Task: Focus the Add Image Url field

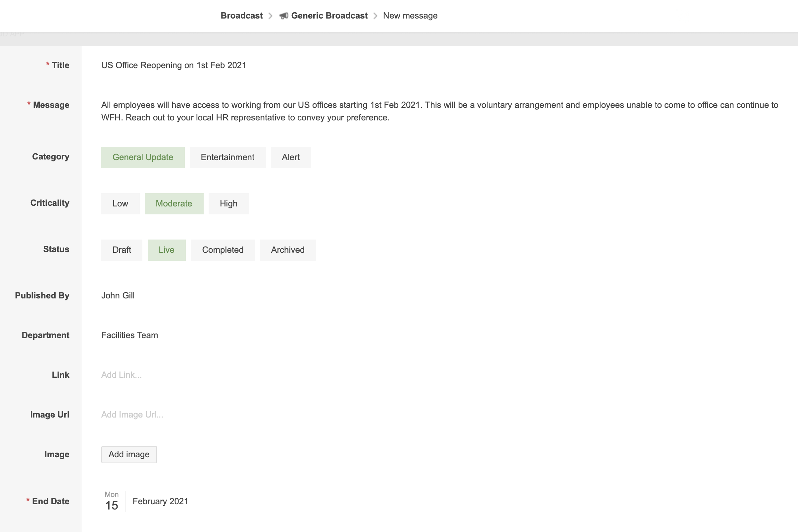Action: 132,415
